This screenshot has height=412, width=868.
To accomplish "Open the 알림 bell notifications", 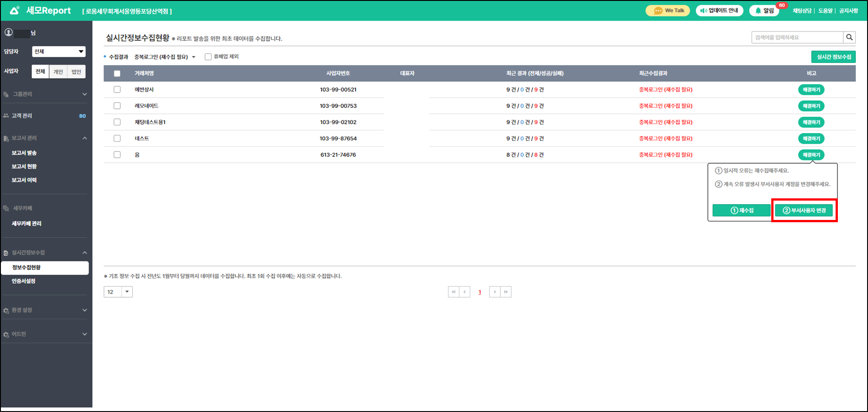I will point(764,11).
